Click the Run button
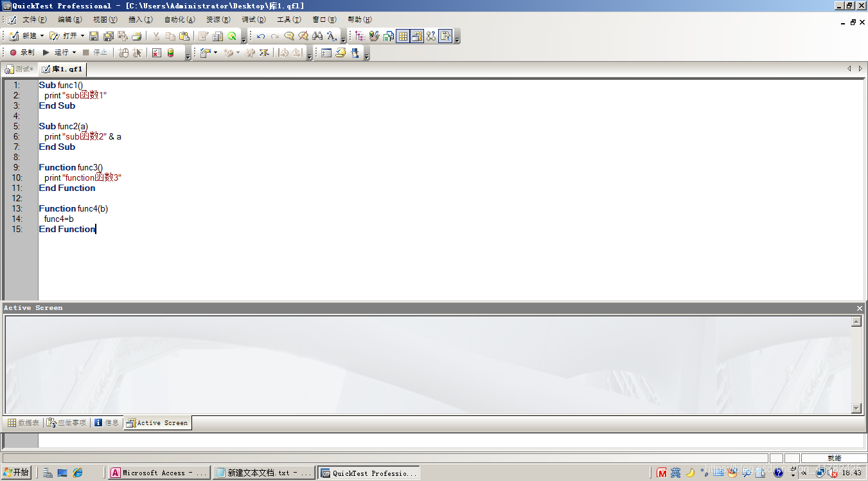Screen dimensions: 868x481 point(55,52)
